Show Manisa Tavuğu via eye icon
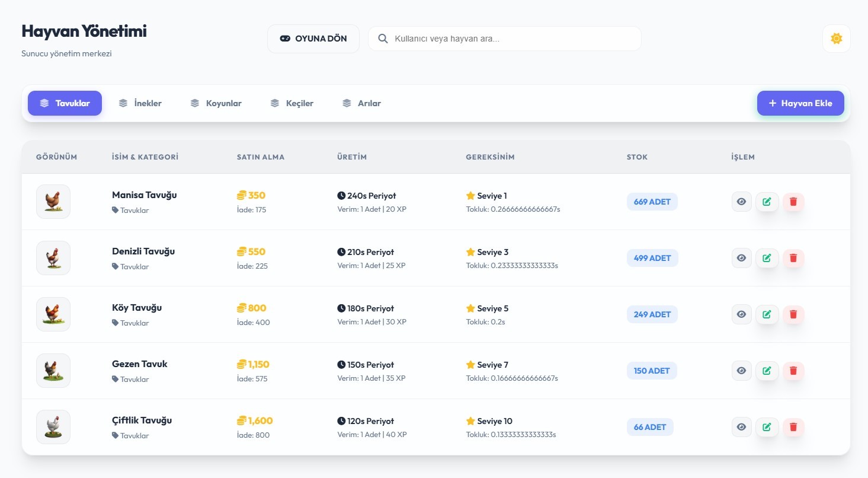868x478 pixels. coord(741,202)
